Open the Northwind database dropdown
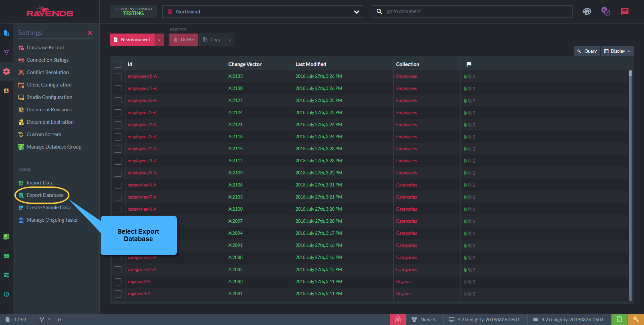 (263, 11)
